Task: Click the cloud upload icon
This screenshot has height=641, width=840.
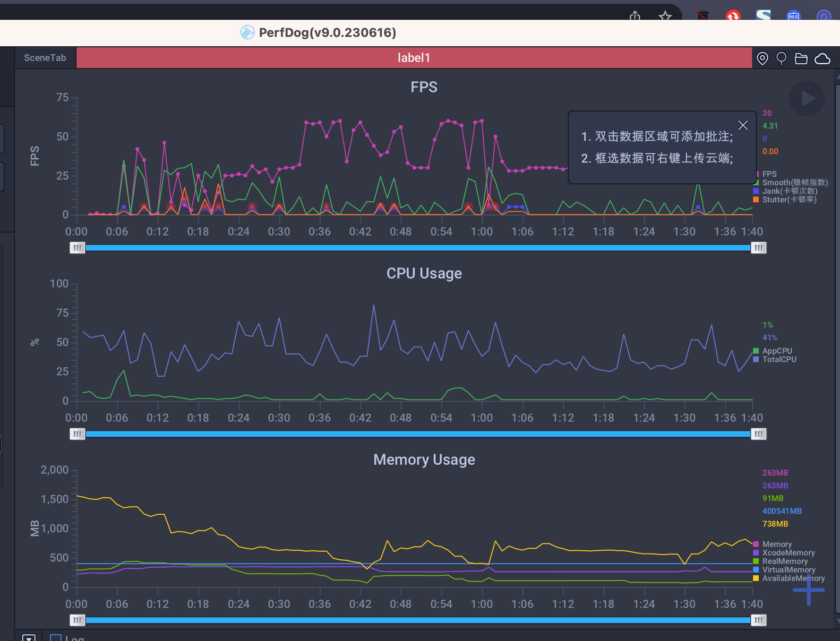Action: 823,58
